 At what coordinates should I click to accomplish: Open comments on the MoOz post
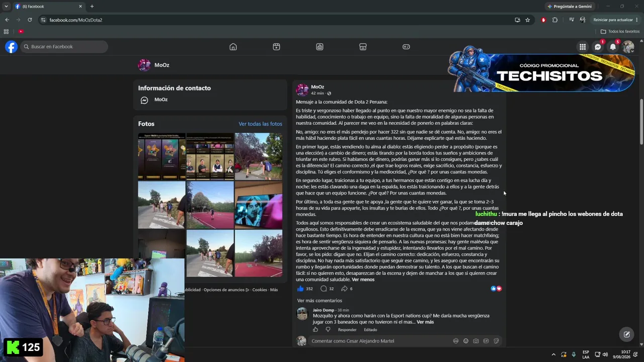click(x=324, y=289)
